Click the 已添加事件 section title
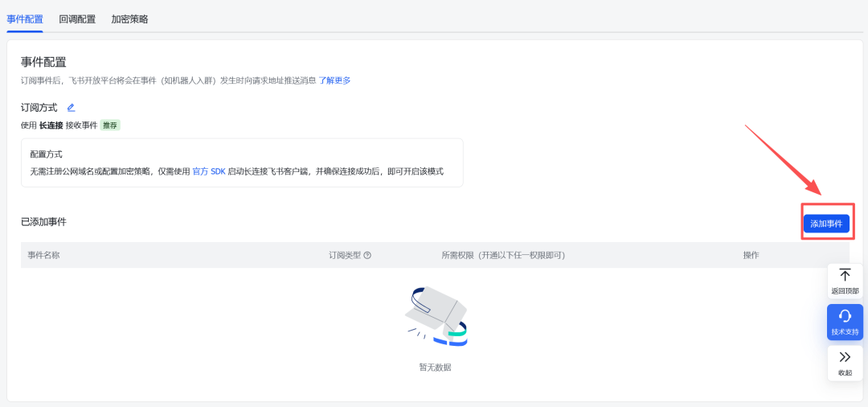This screenshot has width=868, height=407. (x=43, y=222)
